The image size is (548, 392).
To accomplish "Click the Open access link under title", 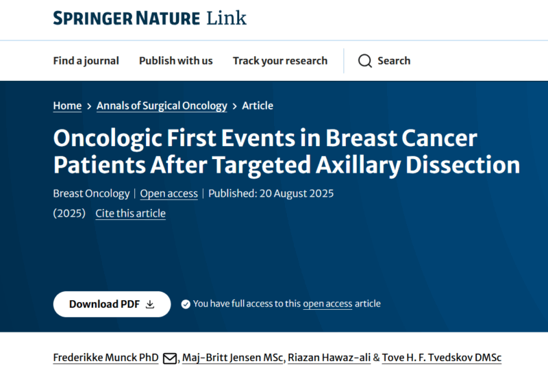I will tap(169, 193).
